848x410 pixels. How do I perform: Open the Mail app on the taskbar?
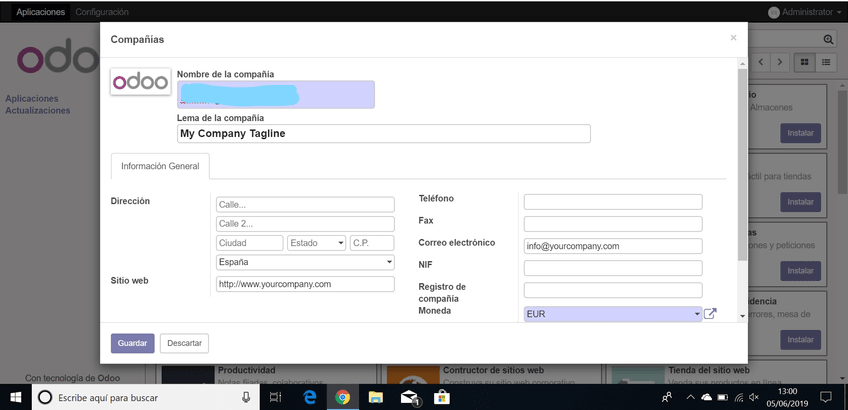pyautogui.click(x=409, y=397)
